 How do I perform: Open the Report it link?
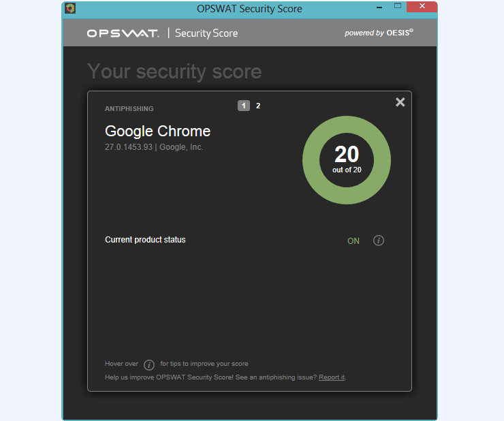[x=332, y=377]
